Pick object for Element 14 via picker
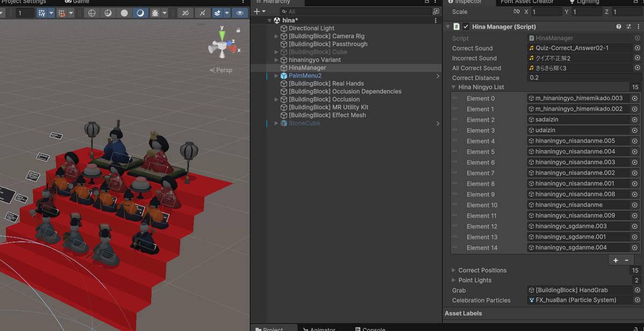The image size is (644, 331). tap(635, 248)
